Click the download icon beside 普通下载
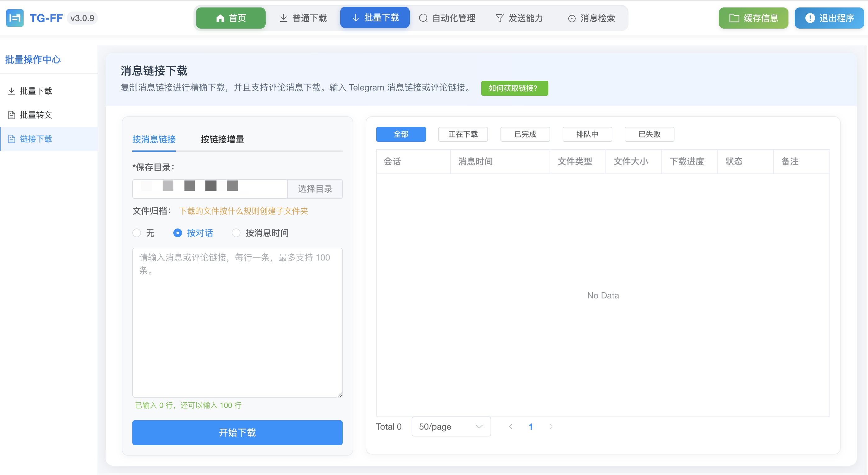The width and height of the screenshot is (868, 475). click(283, 18)
